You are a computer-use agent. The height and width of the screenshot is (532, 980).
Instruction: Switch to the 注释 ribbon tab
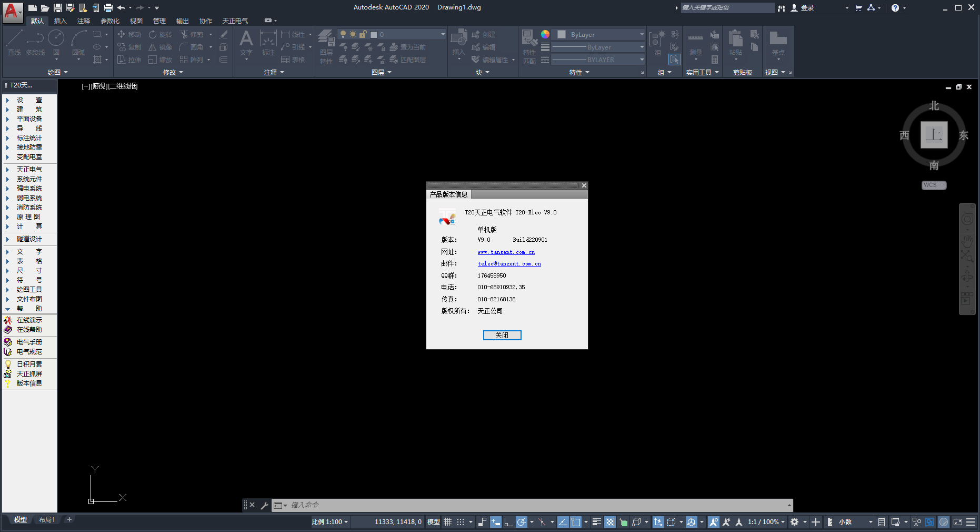tap(84, 21)
